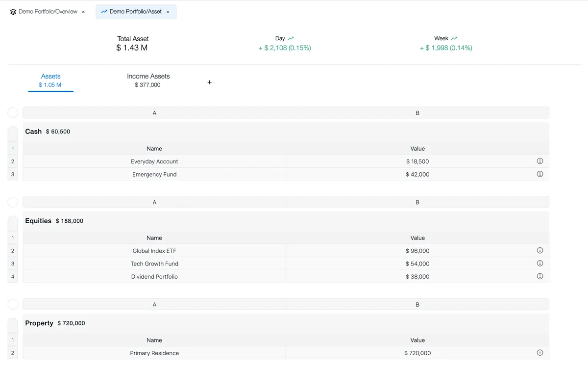Viewport: 588px width, 368px height.
Task: Click the Total Asset $ 1.43 M figure
Action: click(132, 48)
